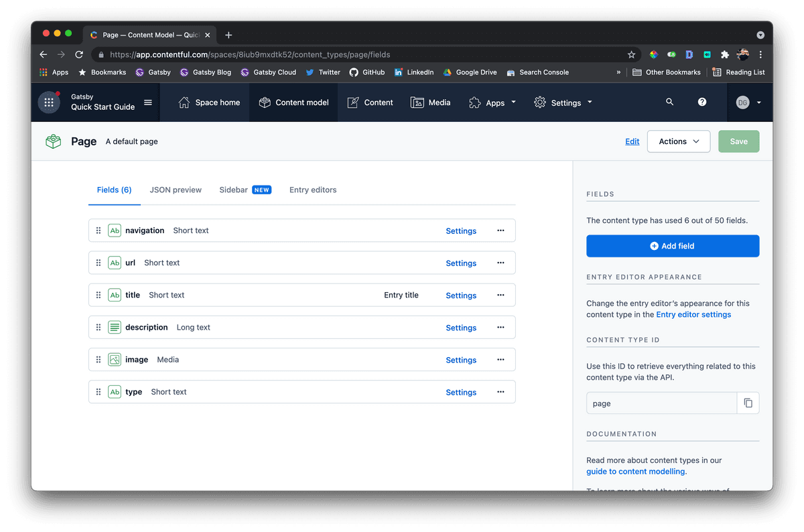Switch to the JSON preview tab
This screenshot has width=804, height=532.
pos(176,190)
